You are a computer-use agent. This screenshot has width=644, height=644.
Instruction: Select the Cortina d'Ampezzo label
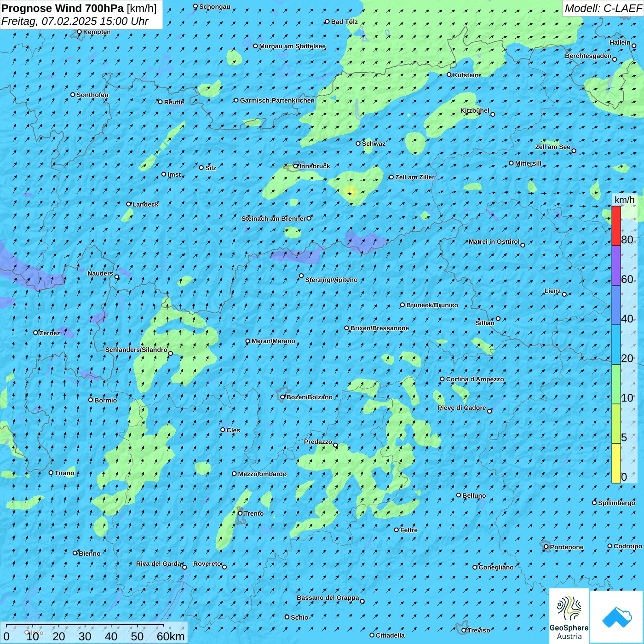(475, 379)
